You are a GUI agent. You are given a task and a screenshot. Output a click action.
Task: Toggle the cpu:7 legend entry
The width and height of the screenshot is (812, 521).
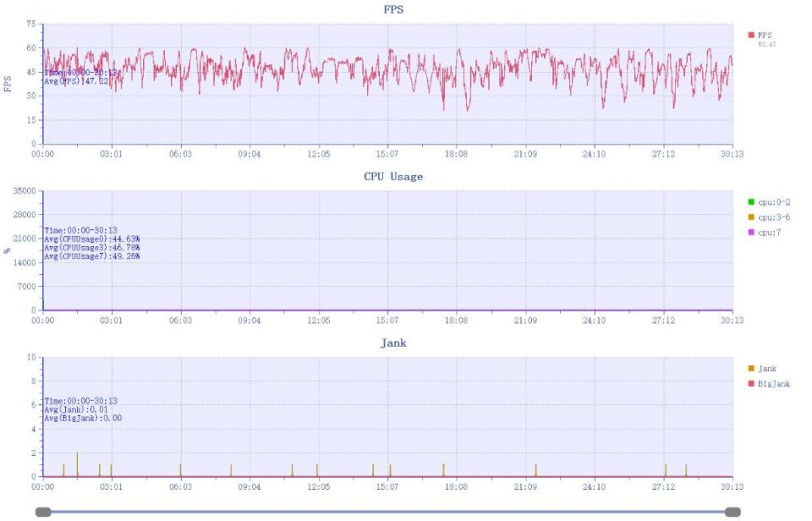point(764,233)
